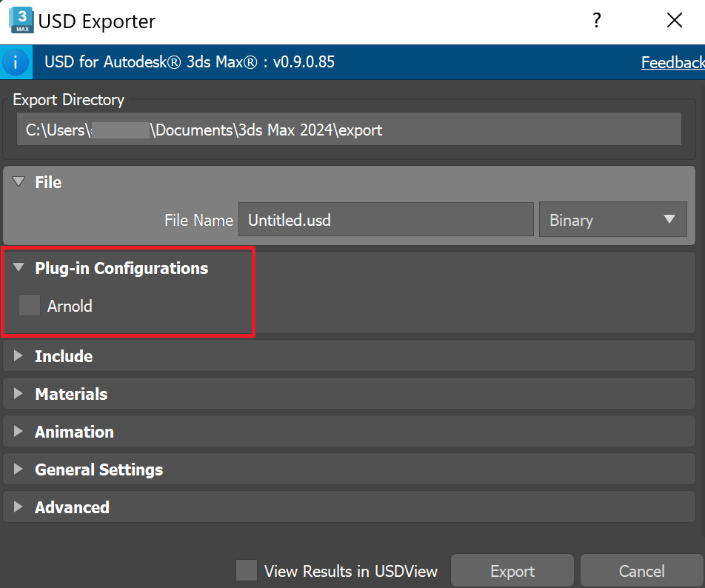Enable the Arnold plug-in checkbox

pyautogui.click(x=29, y=305)
